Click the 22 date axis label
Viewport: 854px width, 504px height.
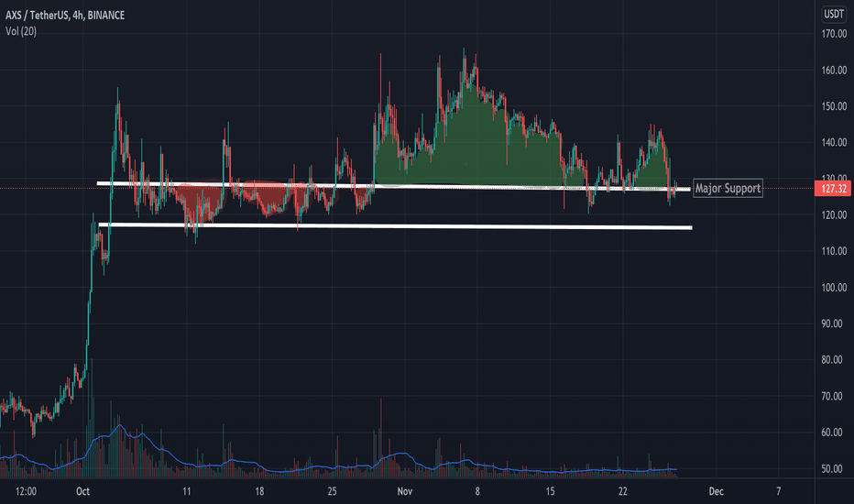[x=622, y=491]
